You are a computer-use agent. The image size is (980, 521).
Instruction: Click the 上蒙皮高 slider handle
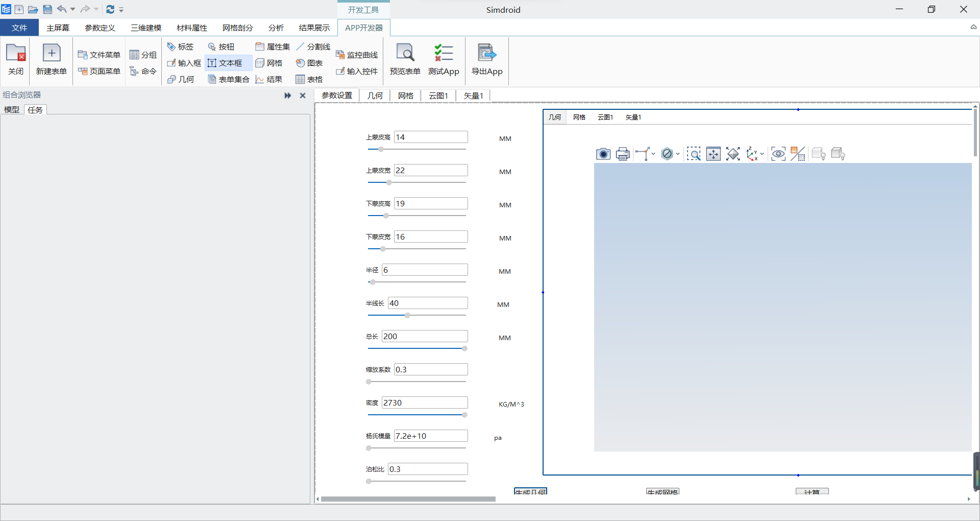(x=381, y=149)
